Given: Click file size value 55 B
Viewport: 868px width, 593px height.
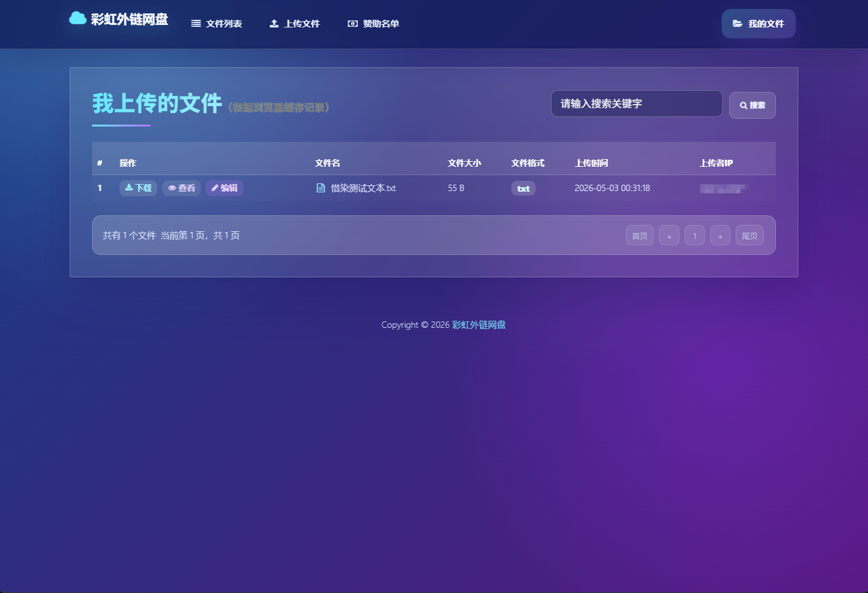Looking at the screenshot, I should tap(456, 188).
